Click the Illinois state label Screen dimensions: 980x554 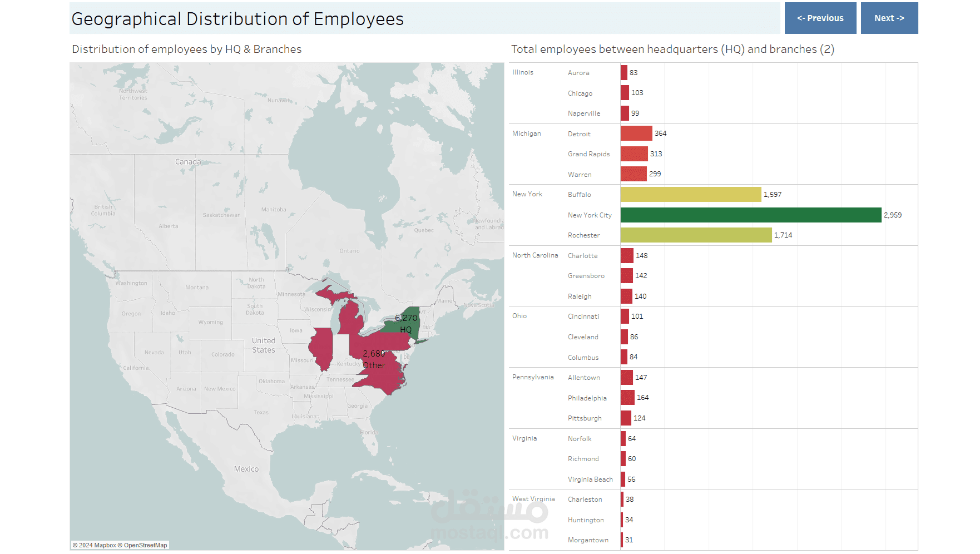point(523,72)
